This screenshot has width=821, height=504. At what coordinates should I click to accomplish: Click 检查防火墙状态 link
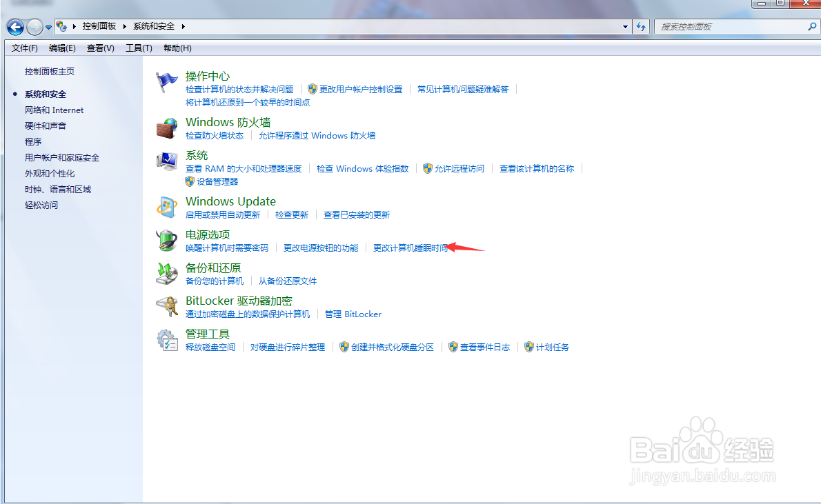(215, 136)
